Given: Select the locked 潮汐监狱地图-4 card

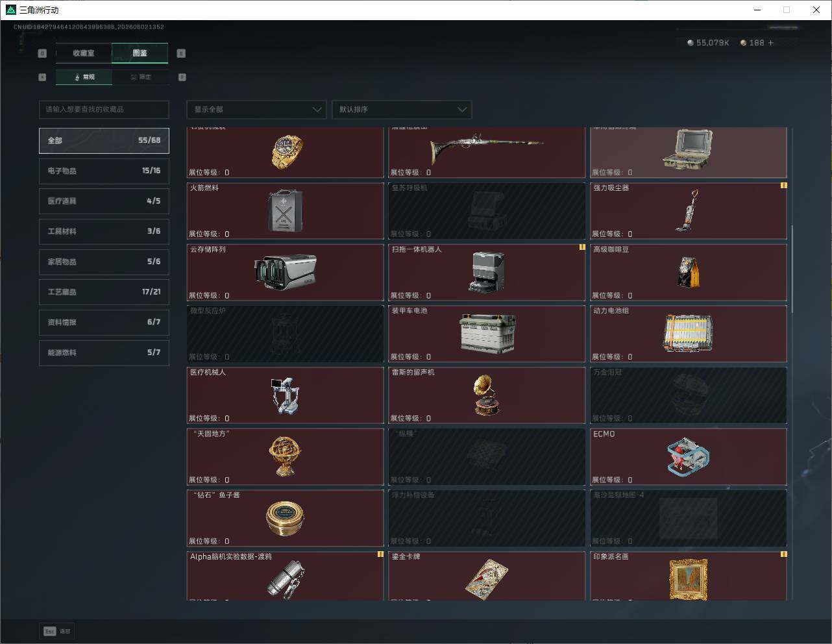Looking at the screenshot, I should click(x=689, y=518).
